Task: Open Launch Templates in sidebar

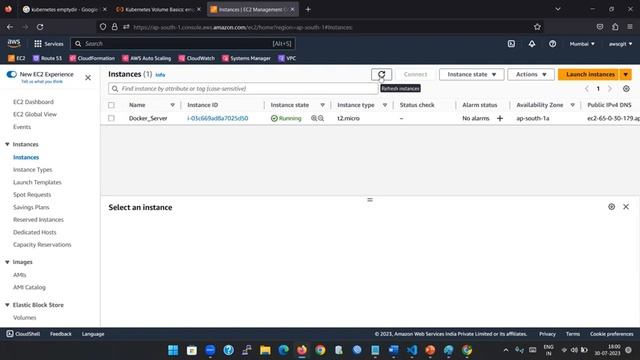Action: click(x=37, y=182)
